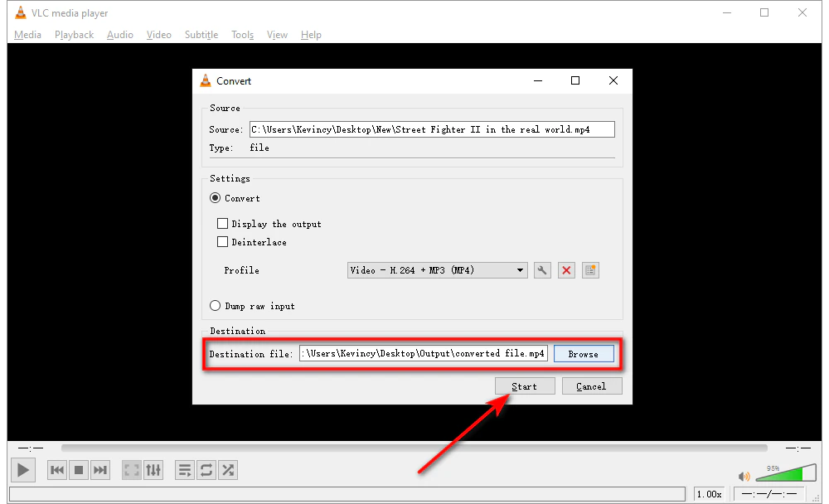Image resolution: width=829 pixels, height=504 pixels.
Task: Open the Tools menu
Action: [242, 35]
